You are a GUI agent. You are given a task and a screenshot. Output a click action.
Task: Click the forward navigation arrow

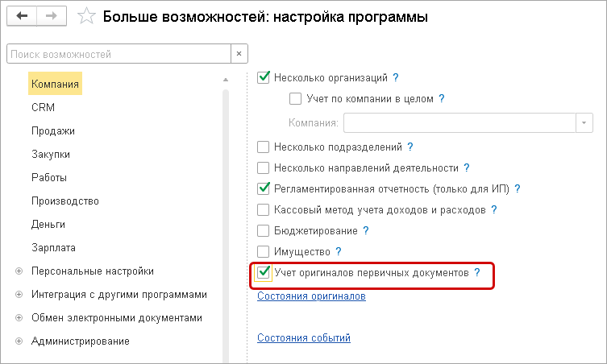49,15
